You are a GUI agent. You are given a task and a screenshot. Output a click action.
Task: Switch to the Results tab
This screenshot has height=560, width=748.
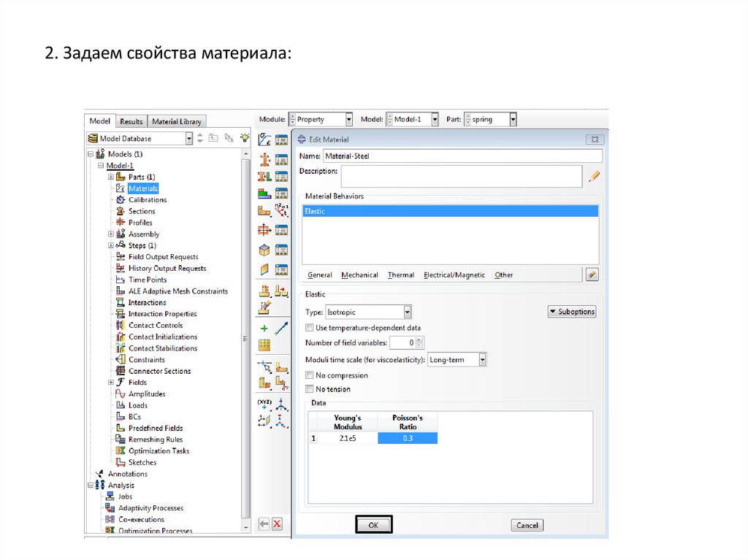131,121
